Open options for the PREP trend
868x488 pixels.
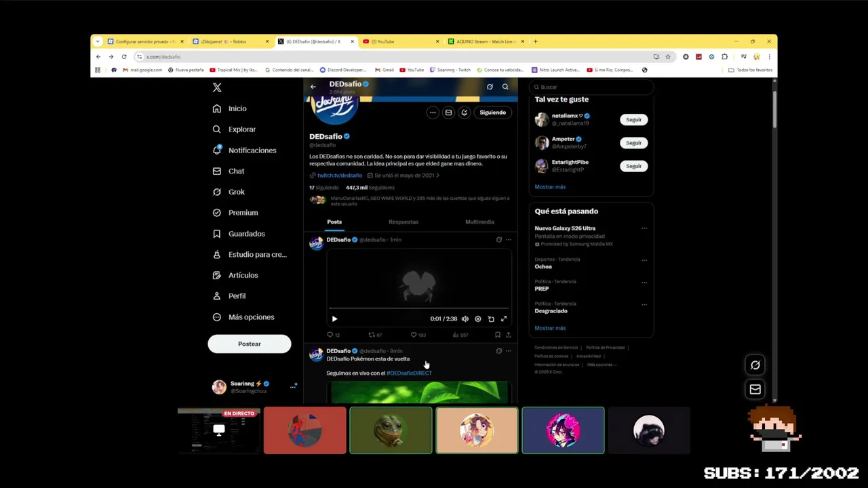click(x=644, y=282)
